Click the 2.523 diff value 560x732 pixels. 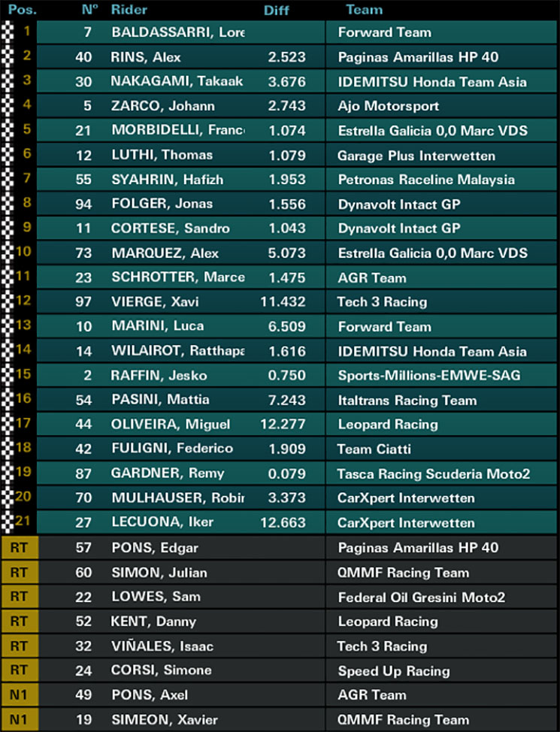pyautogui.click(x=287, y=57)
